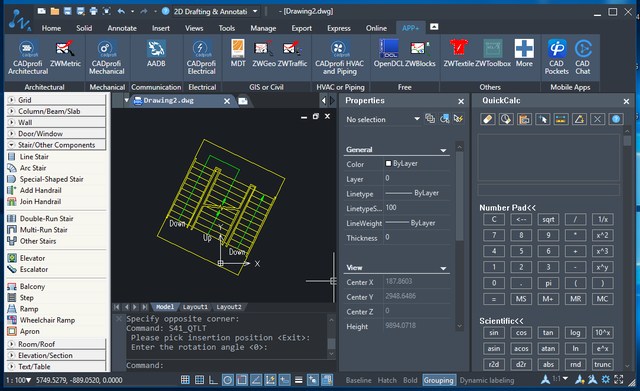Open QuickCalc help icon
Screen dimensions: 640x391
click(x=616, y=119)
